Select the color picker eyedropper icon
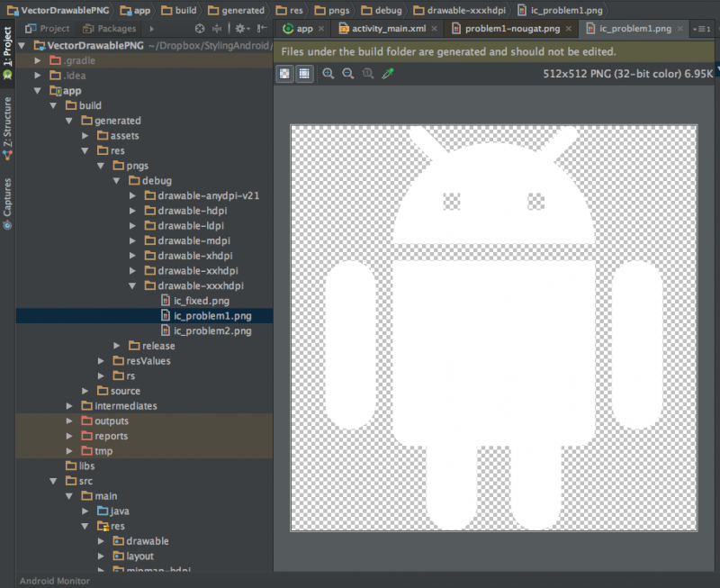This screenshot has width=720, height=588. (388, 74)
